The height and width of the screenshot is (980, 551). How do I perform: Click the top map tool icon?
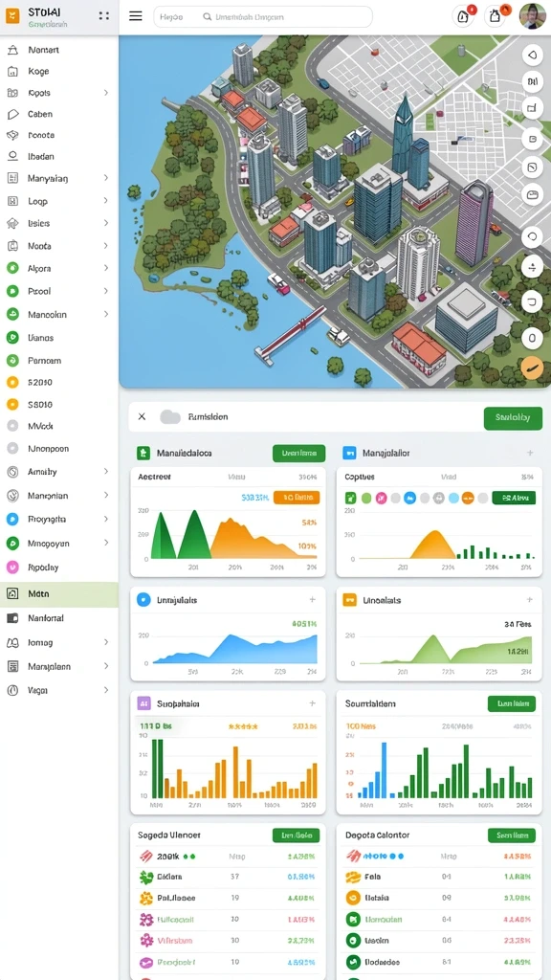pyautogui.click(x=532, y=55)
